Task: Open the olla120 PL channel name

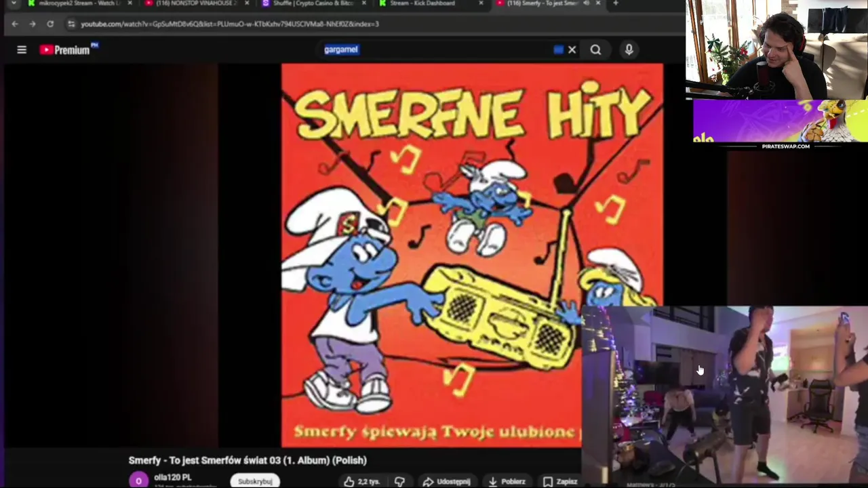Action: point(173,477)
